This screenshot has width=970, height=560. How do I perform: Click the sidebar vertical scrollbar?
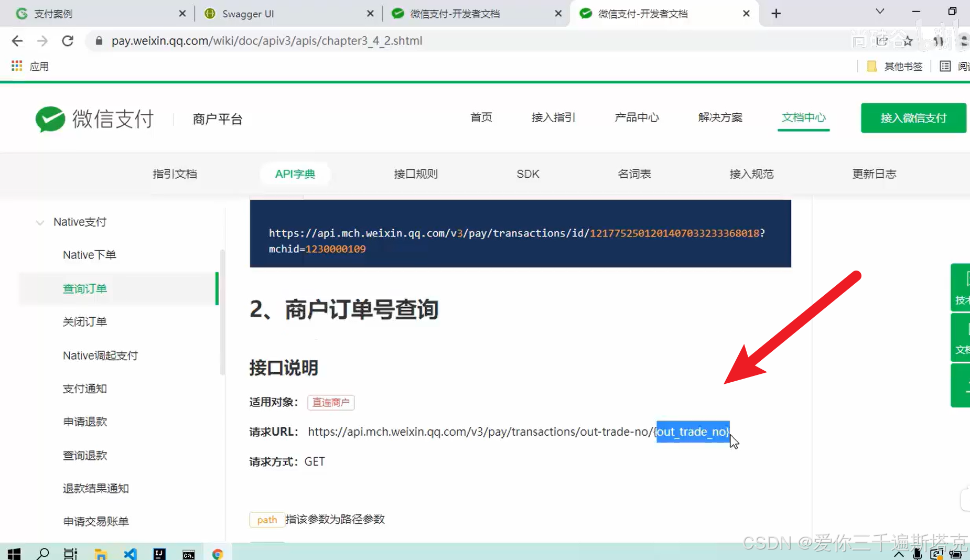pos(222,312)
